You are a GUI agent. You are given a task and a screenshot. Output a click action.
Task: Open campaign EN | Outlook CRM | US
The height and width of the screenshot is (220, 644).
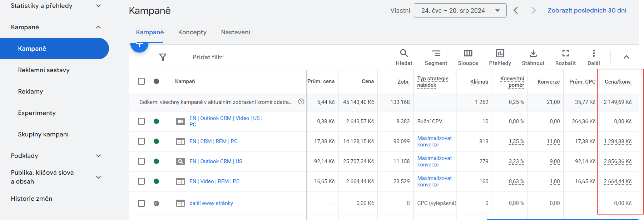tap(216, 161)
